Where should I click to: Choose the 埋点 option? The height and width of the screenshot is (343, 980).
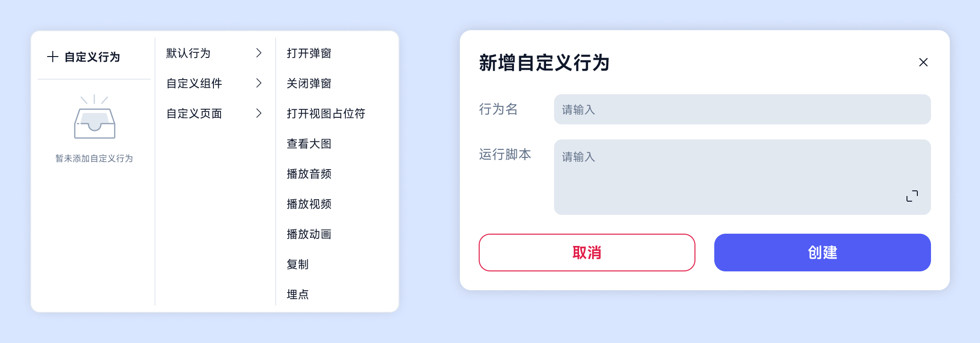pos(298,294)
